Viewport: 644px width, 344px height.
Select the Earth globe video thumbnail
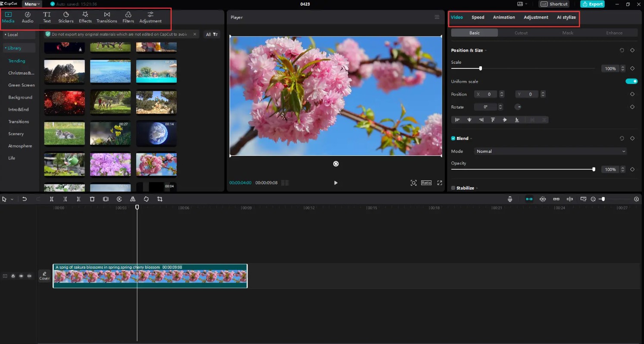click(156, 133)
